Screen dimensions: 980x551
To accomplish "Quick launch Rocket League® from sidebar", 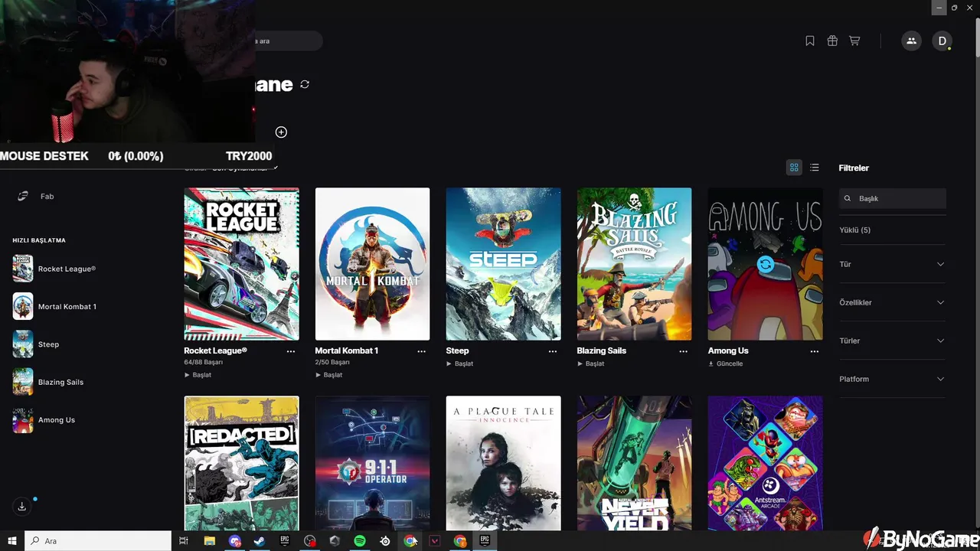I will 54,269.
